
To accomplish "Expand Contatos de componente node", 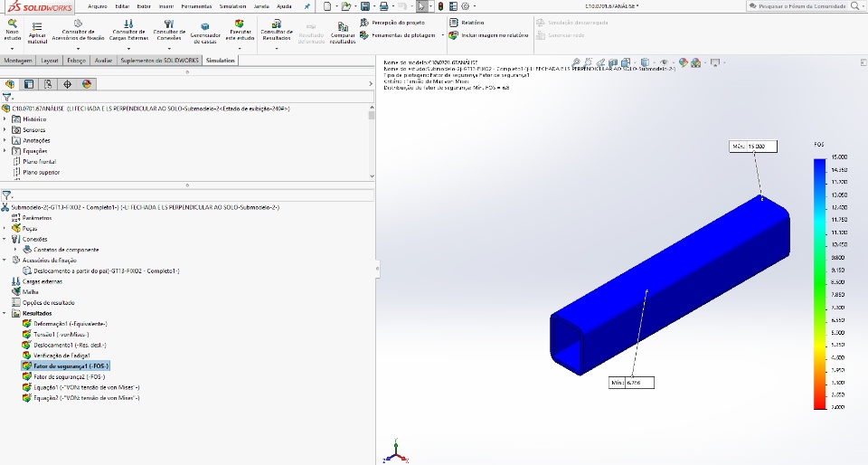I will 15,250.
